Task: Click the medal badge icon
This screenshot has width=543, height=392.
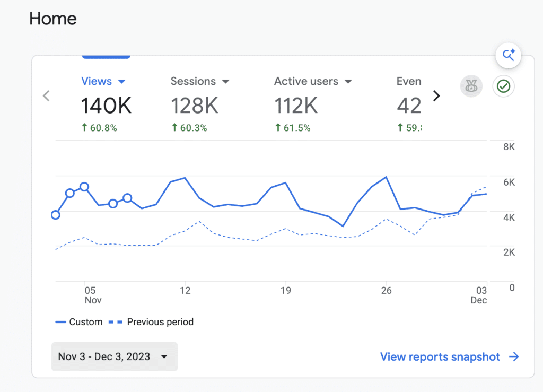Action: click(x=471, y=86)
